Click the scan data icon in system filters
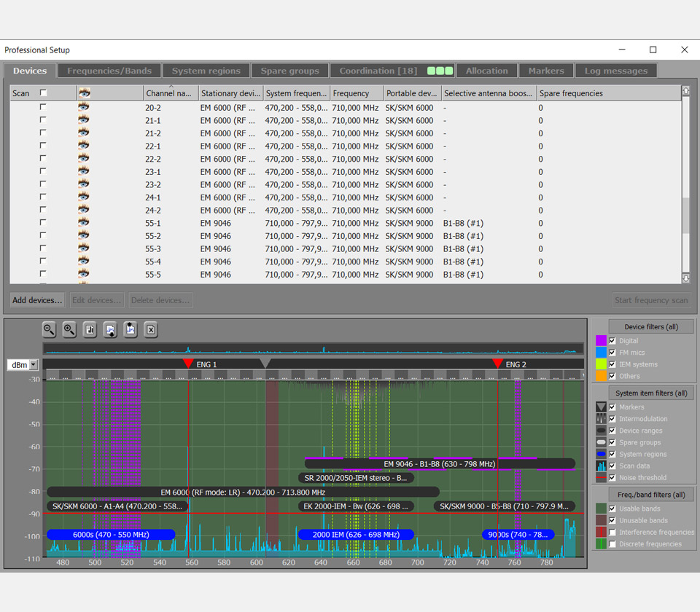Screen dimensions: 700x612 [601, 466]
